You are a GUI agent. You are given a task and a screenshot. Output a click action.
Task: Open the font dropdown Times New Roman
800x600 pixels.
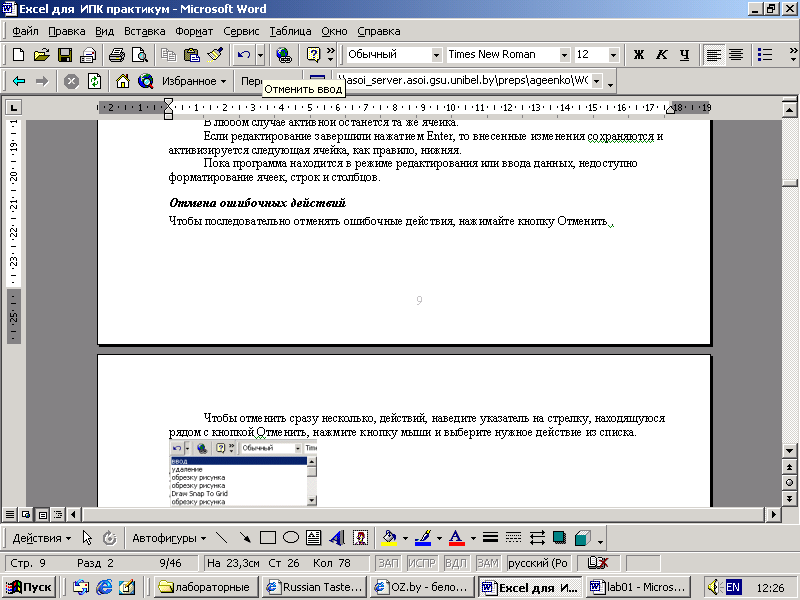coord(564,55)
